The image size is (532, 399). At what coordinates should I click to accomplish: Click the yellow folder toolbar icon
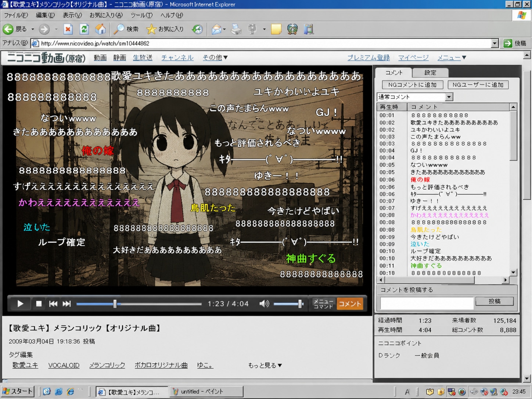pos(276,29)
